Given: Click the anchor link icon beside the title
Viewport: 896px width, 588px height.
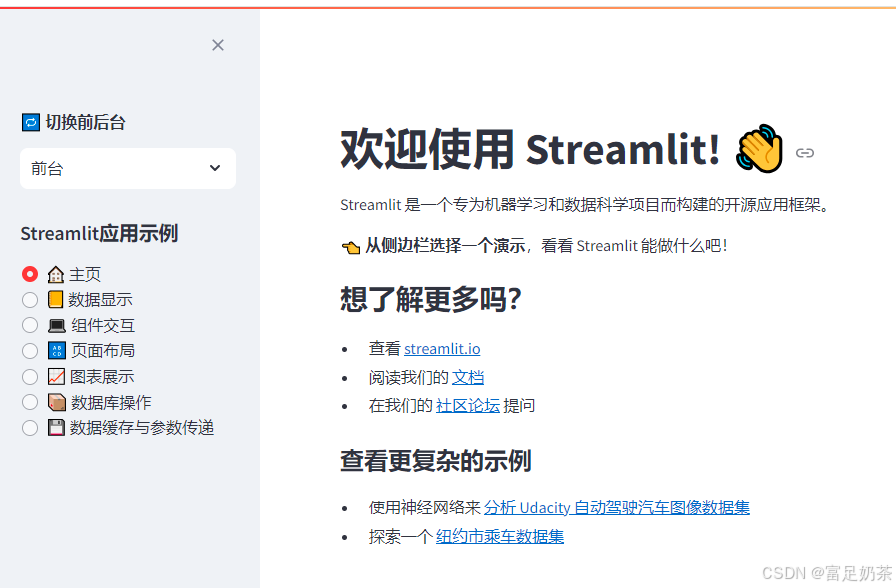Looking at the screenshot, I should coord(805,153).
